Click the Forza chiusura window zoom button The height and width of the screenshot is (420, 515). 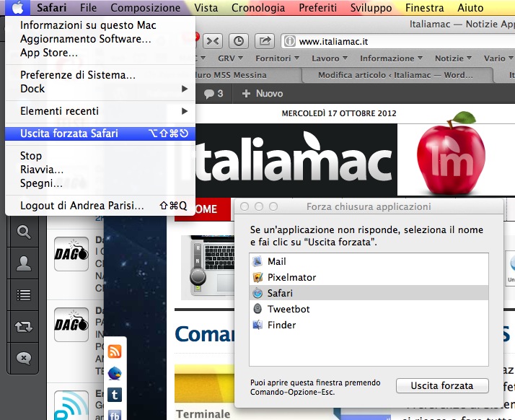coord(273,206)
